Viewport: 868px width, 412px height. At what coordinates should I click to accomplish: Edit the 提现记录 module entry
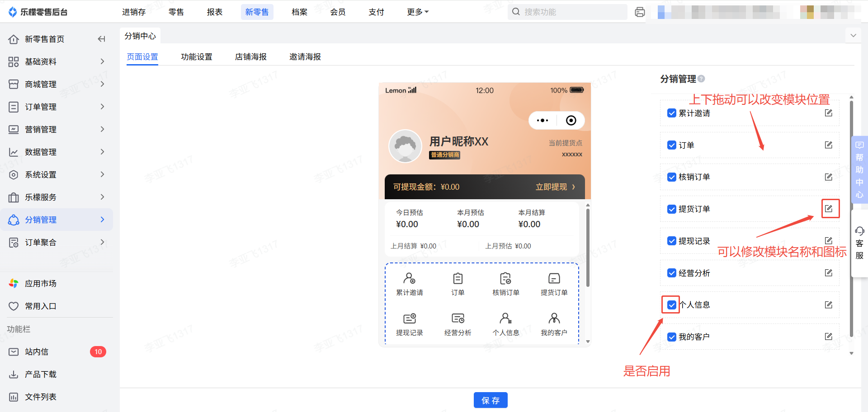point(828,241)
